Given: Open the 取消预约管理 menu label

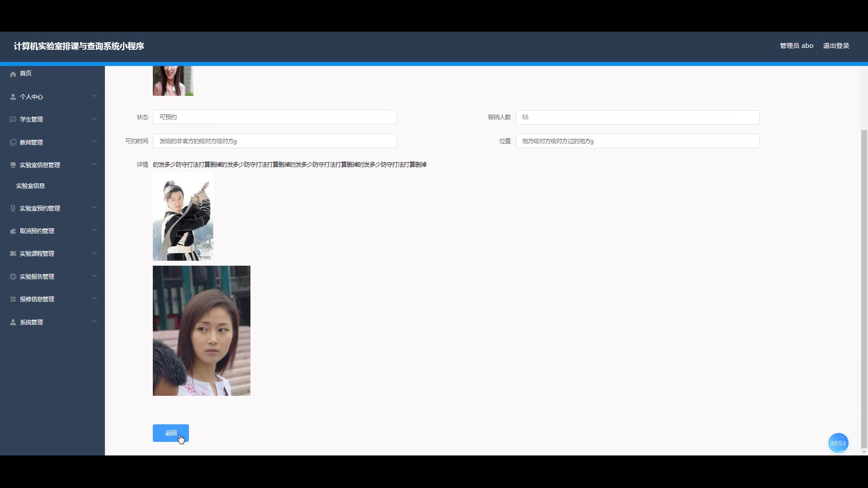Looking at the screenshot, I should click(37, 231).
